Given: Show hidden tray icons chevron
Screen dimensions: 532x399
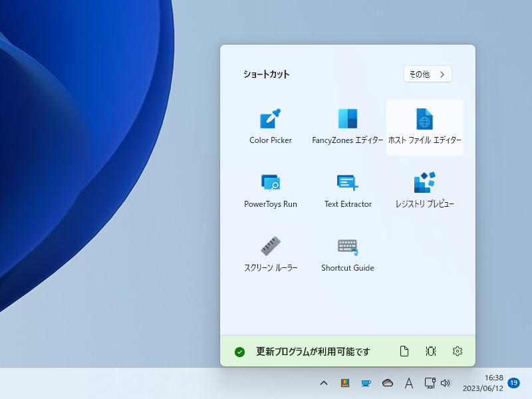Looking at the screenshot, I should coord(324,383).
